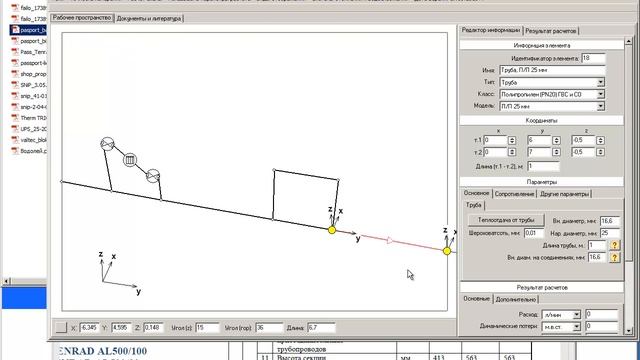Select the Основное parameters tab

point(476,193)
